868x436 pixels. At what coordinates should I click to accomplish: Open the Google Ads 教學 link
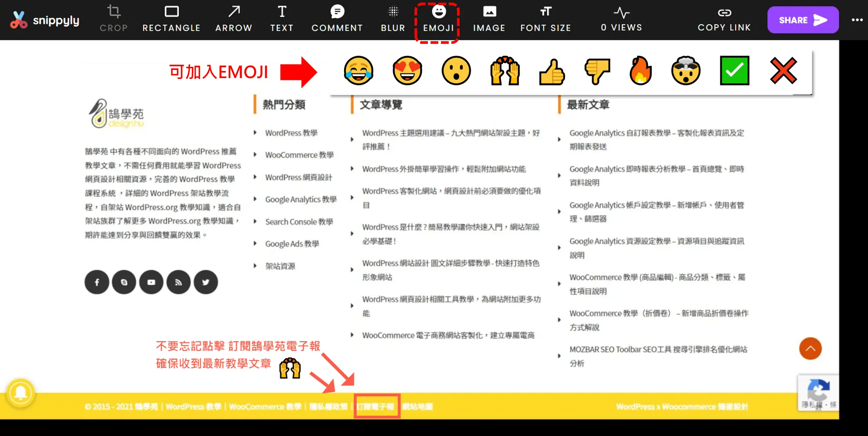point(292,244)
